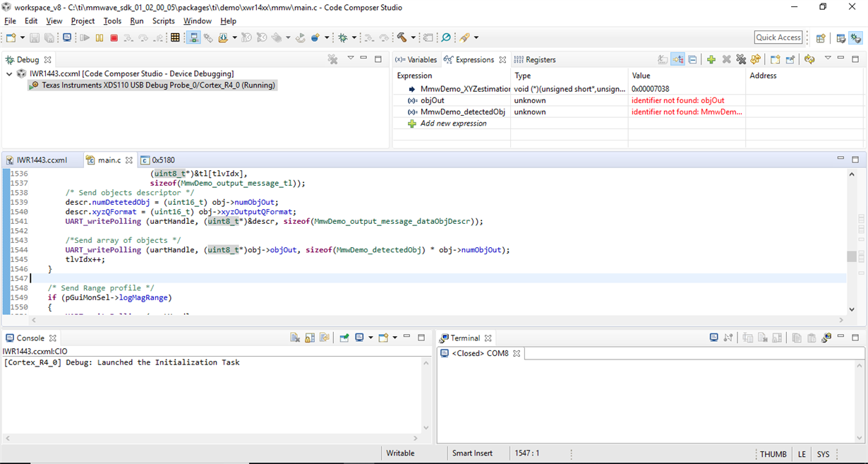This screenshot has height=464, width=868.
Task: Select the XDS110 Cortex_R4_0 (Running) entry
Action: tap(152, 85)
